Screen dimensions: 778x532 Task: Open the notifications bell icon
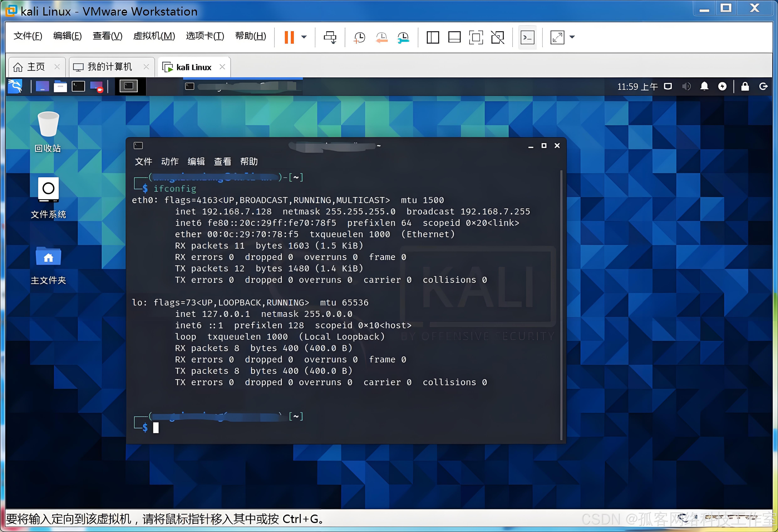pos(704,86)
